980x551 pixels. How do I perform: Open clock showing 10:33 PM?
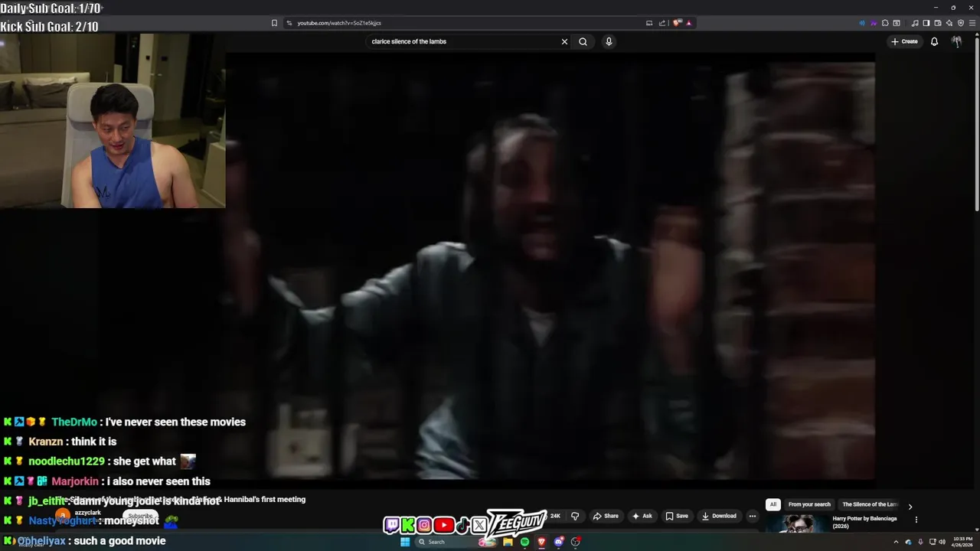point(962,542)
